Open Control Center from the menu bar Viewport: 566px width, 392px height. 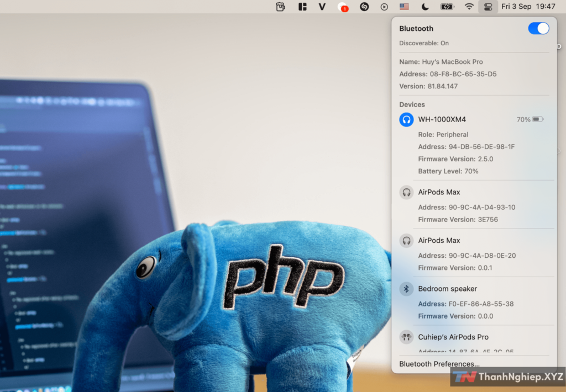point(488,7)
